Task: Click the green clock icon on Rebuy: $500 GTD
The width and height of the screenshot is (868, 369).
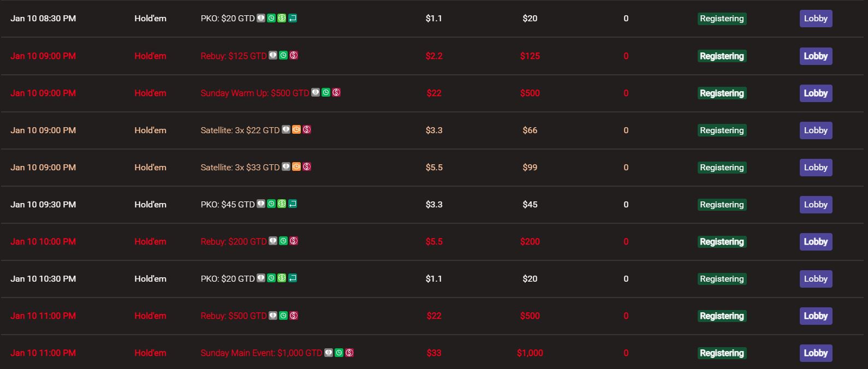Action: coord(283,316)
